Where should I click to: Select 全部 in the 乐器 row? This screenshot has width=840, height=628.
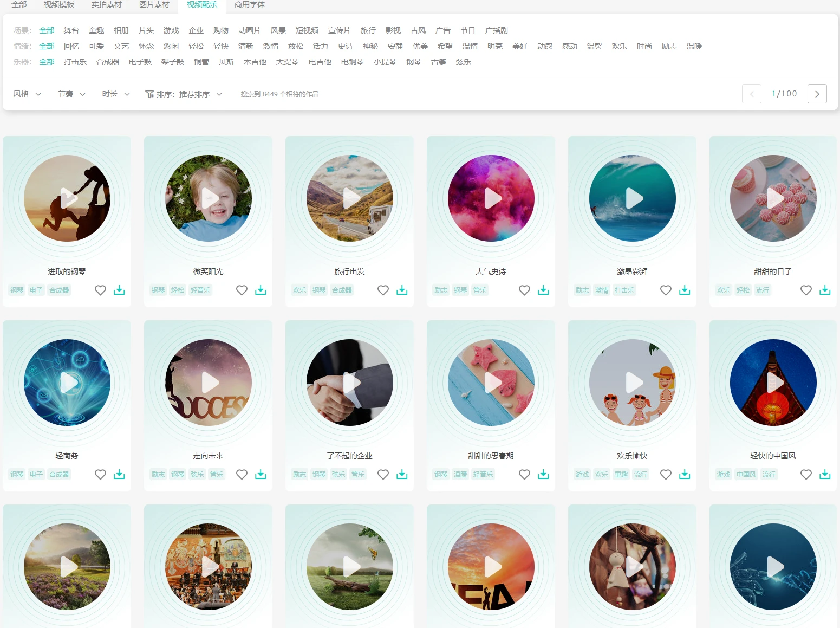[47, 62]
